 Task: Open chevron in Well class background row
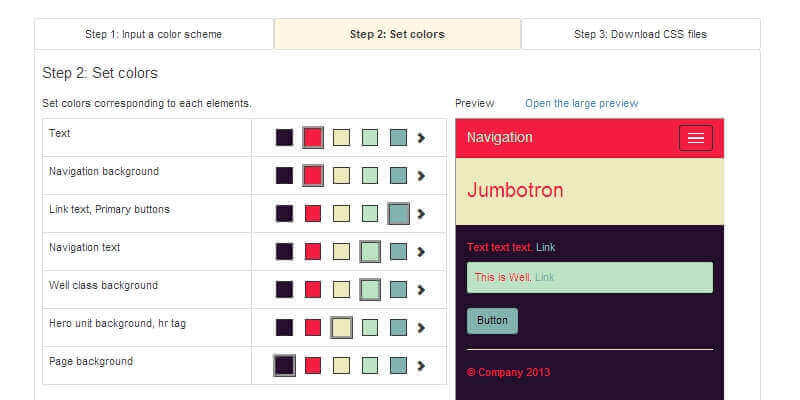click(x=421, y=290)
